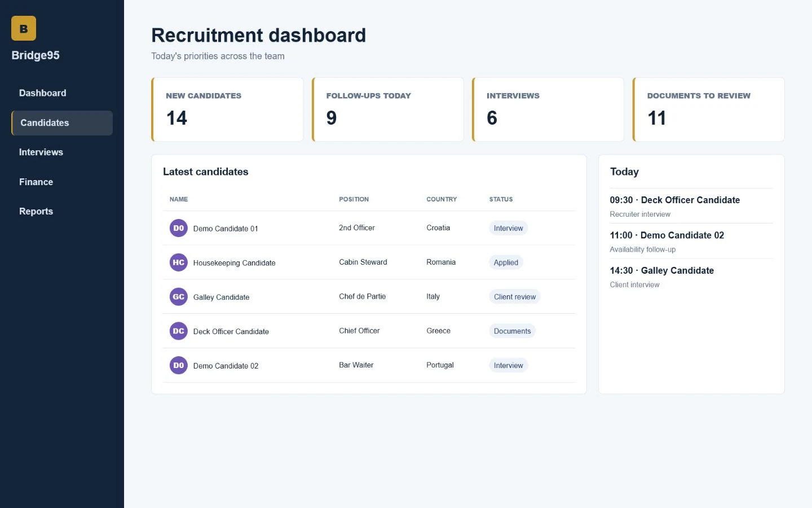
Task: Click the GC avatar for Galley Candidate
Action: 179,297
